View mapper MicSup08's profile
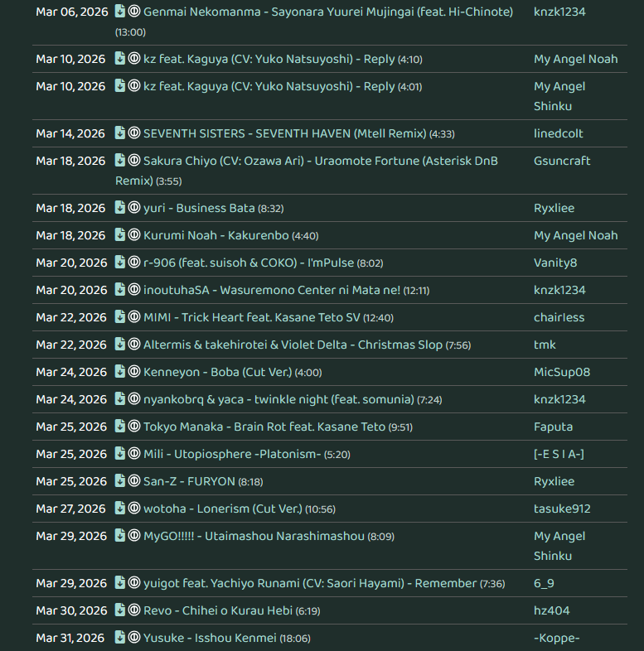This screenshot has height=651, width=644. (x=562, y=372)
